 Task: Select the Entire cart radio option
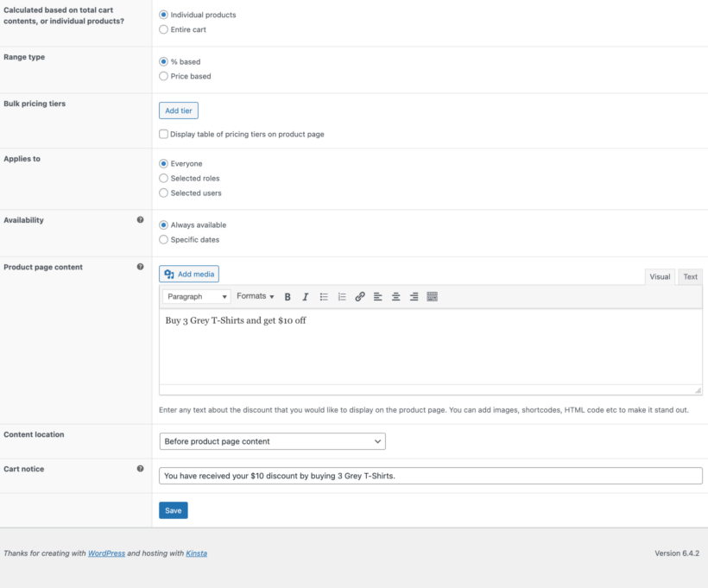click(x=163, y=29)
